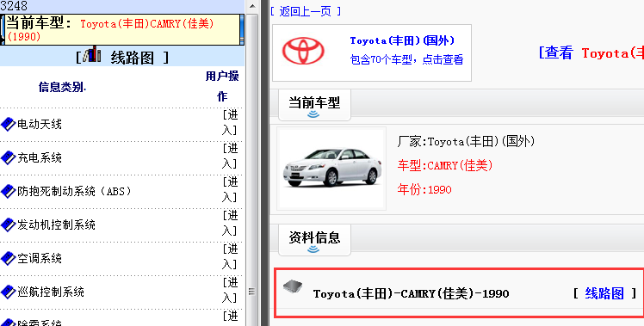Image resolution: width=644 pixels, height=326 pixels.
Task: Click the blue book icon beside 充电系统
Action: (x=9, y=157)
